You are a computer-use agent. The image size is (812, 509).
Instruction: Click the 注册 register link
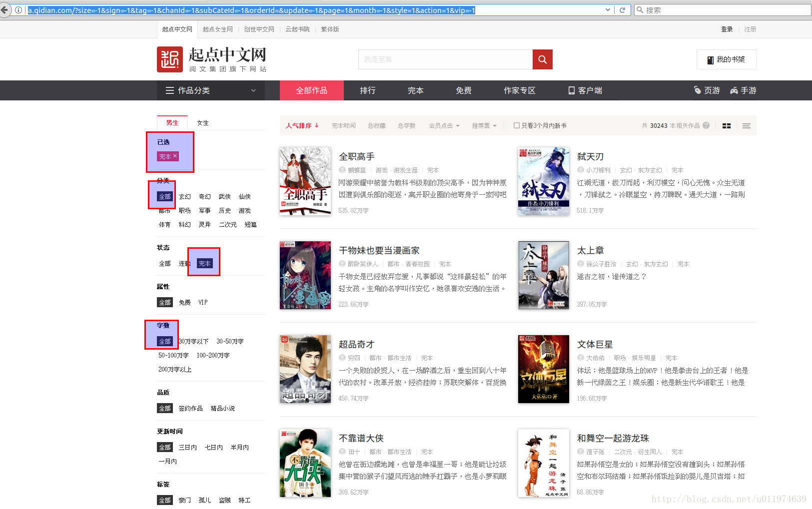click(x=750, y=29)
